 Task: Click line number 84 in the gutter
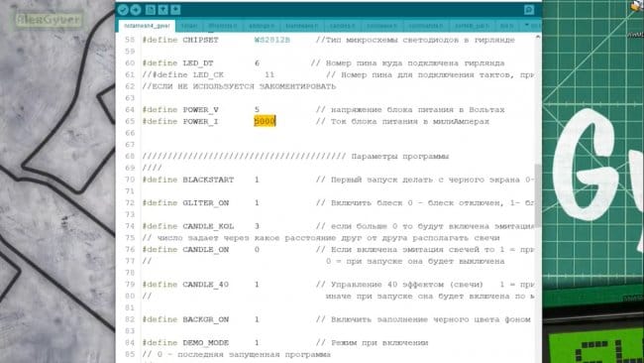[x=130, y=342]
